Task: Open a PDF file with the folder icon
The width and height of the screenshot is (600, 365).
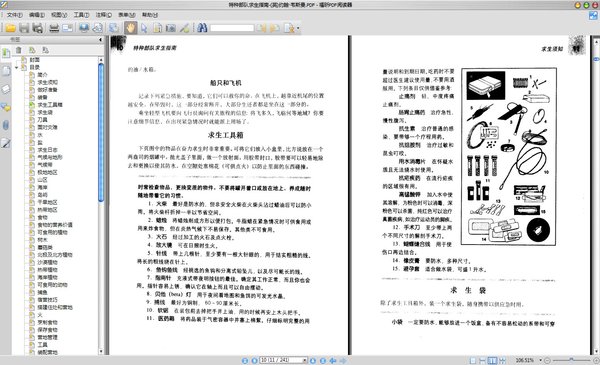Action: (x=11, y=28)
